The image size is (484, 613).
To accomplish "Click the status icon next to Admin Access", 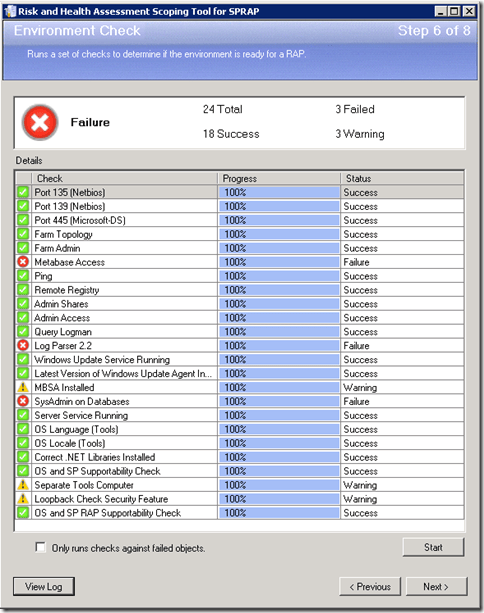I will 23,317.
